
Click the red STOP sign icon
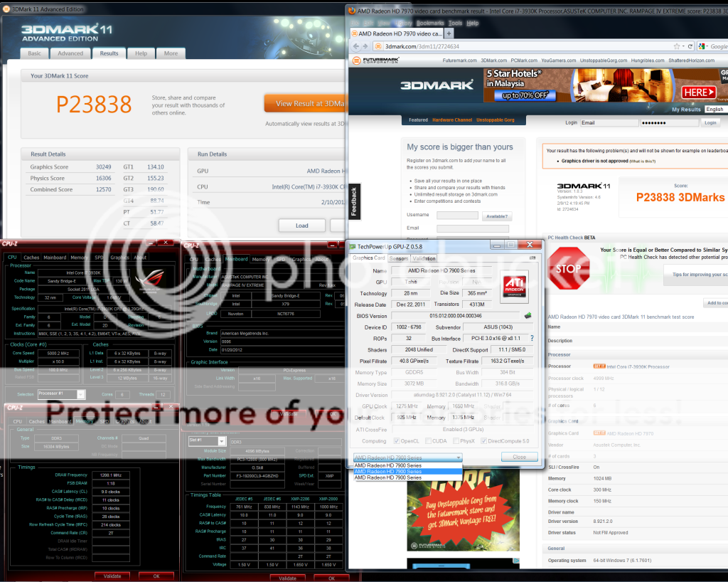pos(569,268)
